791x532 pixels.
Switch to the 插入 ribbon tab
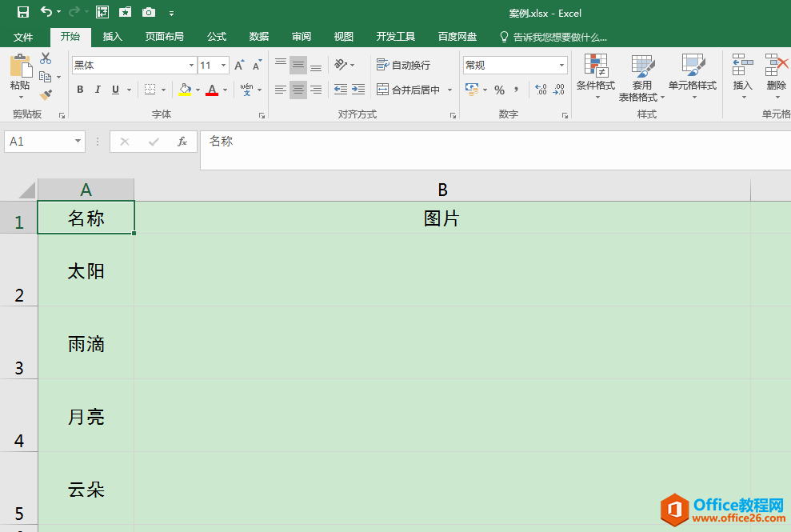click(x=113, y=37)
